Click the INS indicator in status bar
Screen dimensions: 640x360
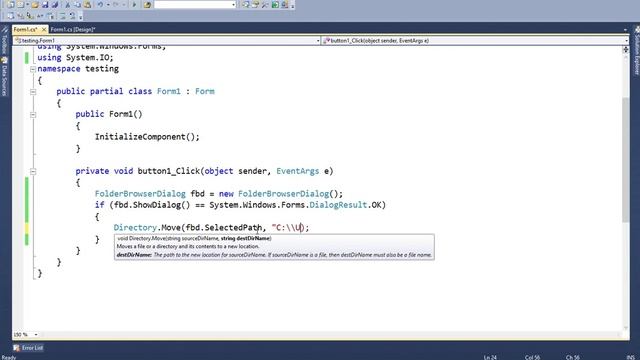[x=631, y=357]
